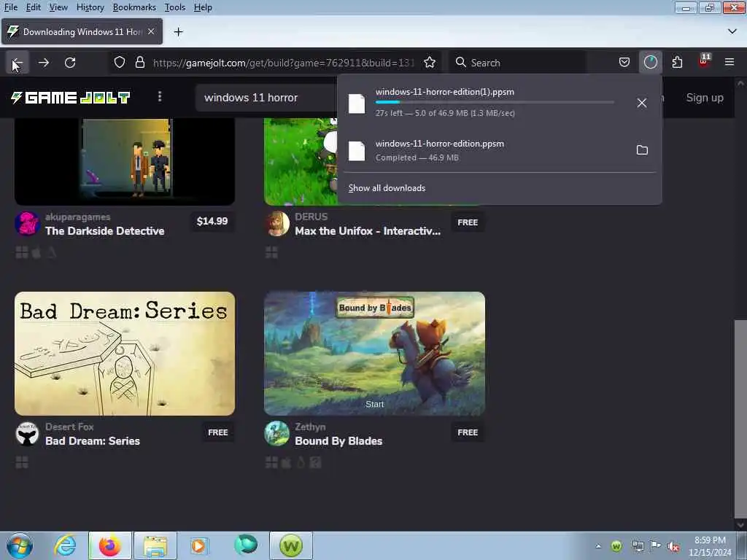Click FREE badge for Bound By Blades
747x560 pixels.
(468, 432)
